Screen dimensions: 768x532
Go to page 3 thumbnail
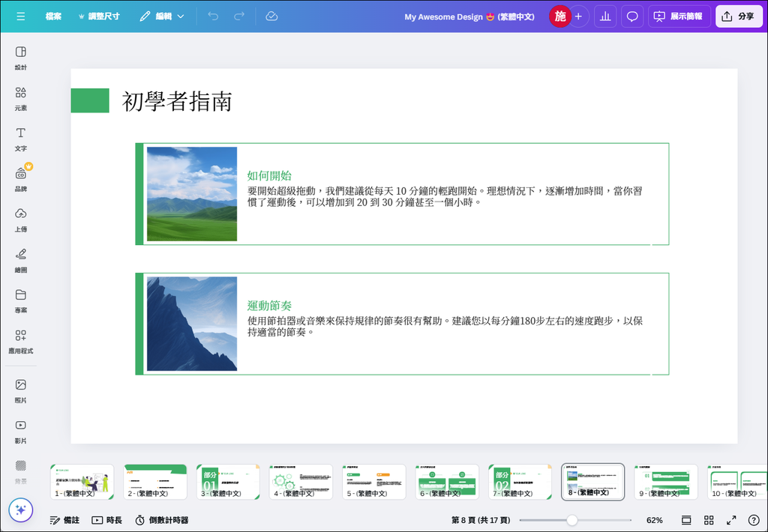click(x=228, y=482)
